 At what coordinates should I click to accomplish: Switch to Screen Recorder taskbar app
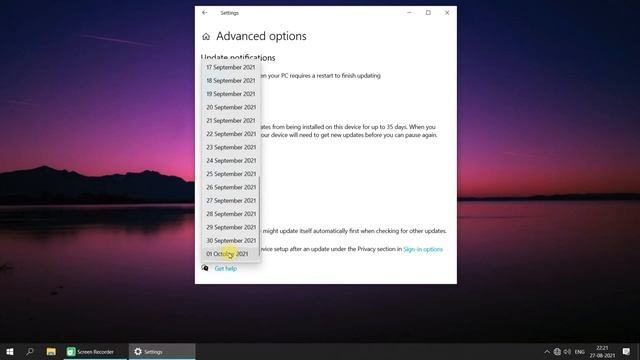pyautogui.click(x=95, y=351)
